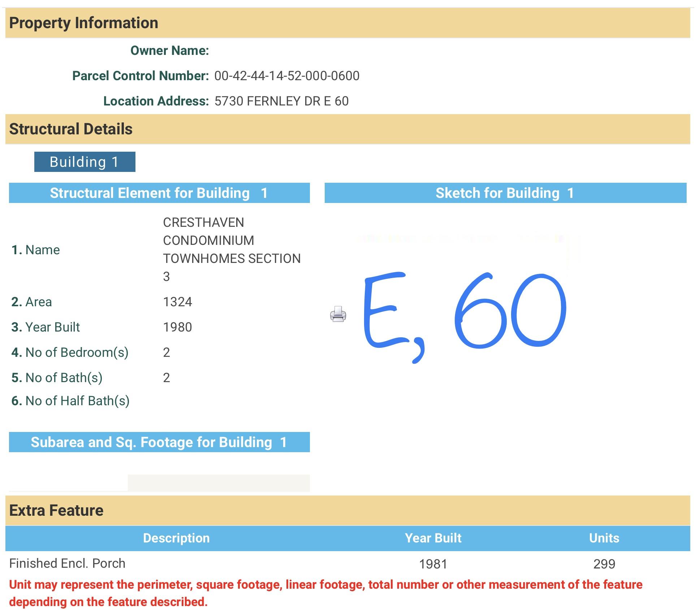The height and width of the screenshot is (610, 700).
Task: Click the Owner Name label
Action: (169, 51)
